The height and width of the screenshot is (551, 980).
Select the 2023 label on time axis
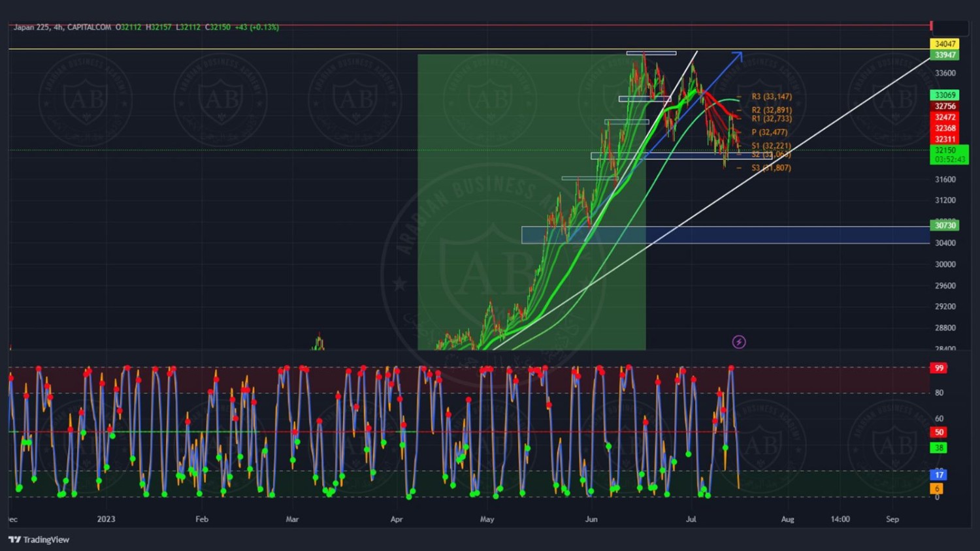pyautogui.click(x=106, y=520)
